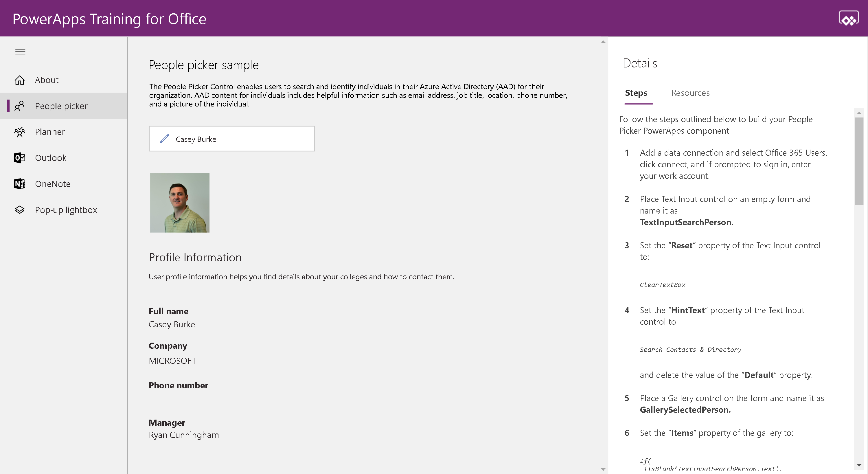Select the Pop-up lightbox layers icon in the sidebar
Image resolution: width=868 pixels, height=474 pixels.
pyautogui.click(x=20, y=210)
